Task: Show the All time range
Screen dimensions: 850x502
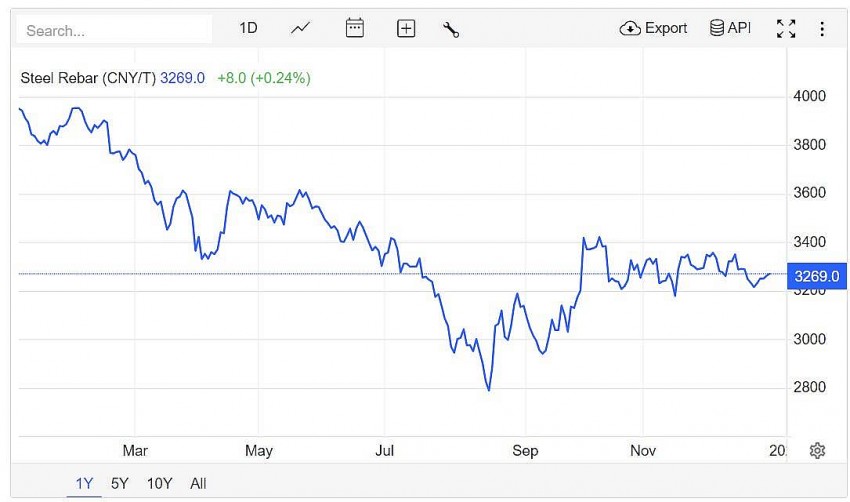Action: [198, 484]
